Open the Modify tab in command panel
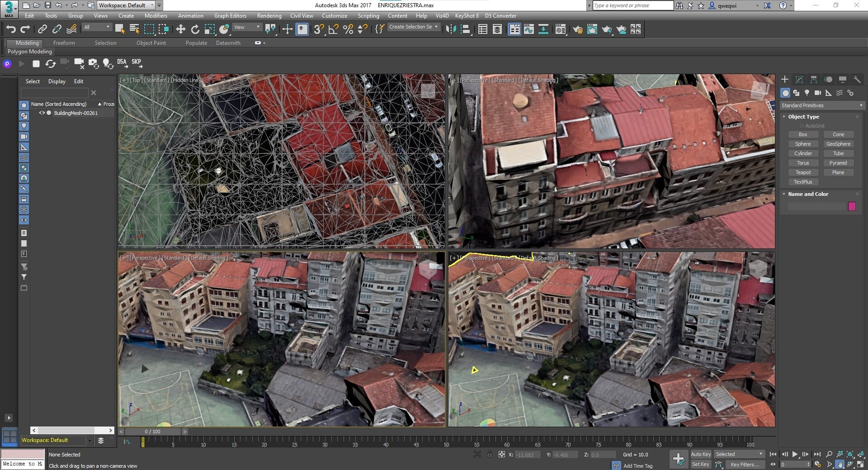This screenshot has width=868, height=470. click(799, 80)
